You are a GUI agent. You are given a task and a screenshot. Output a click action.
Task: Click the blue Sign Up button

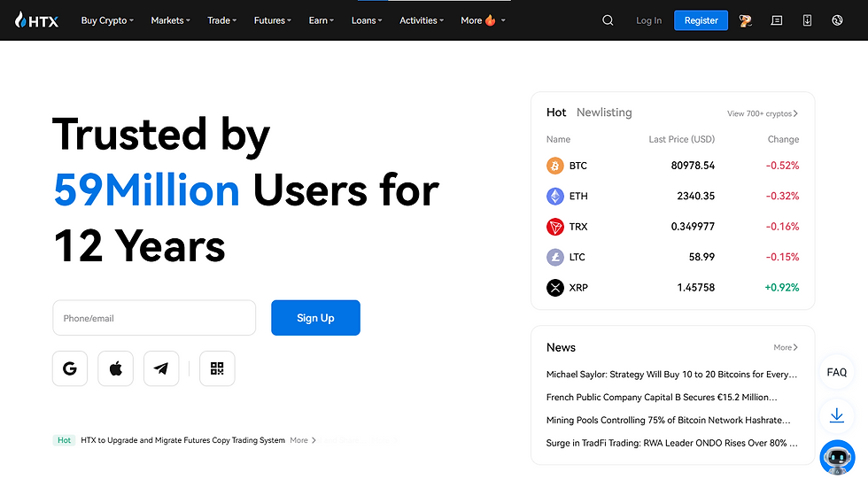[x=315, y=318]
